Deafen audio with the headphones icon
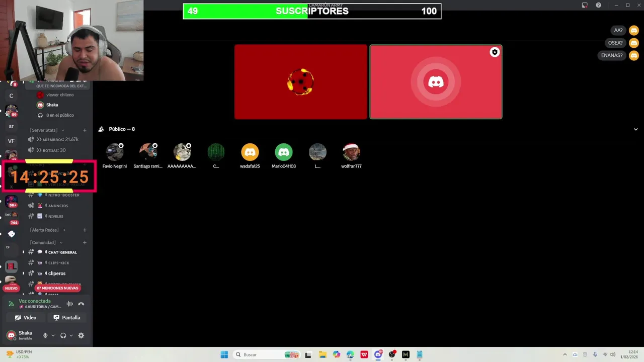Image resolution: width=644 pixels, height=362 pixels. [x=63, y=335]
